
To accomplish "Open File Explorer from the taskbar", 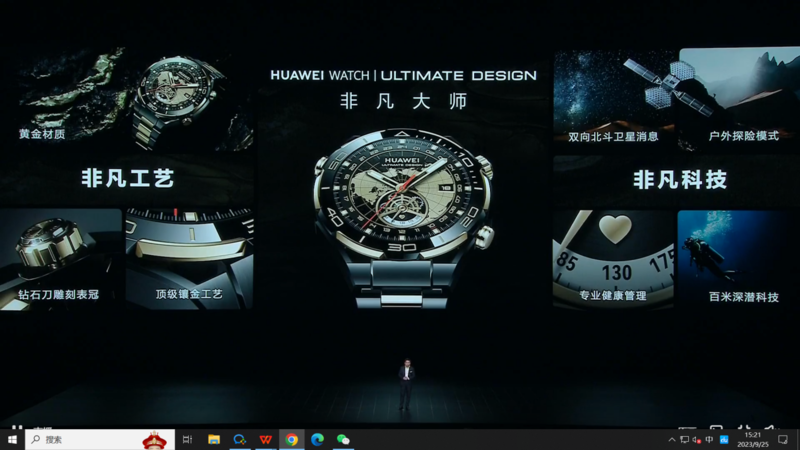I will [214, 439].
